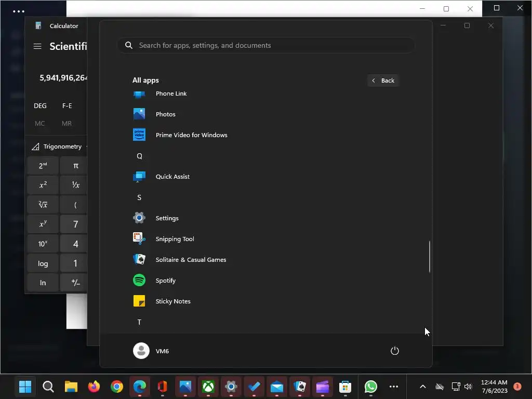This screenshot has width=532, height=399.
Task: Open notifications badge showing 3
Action: pyautogui.click(x=517, y=387)
